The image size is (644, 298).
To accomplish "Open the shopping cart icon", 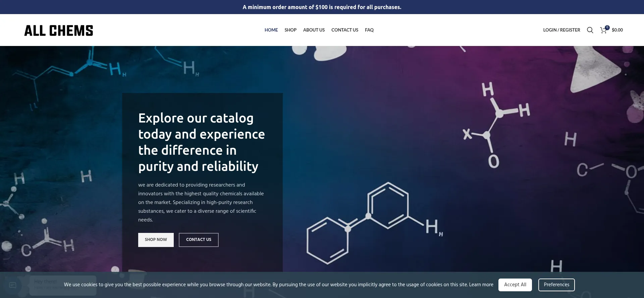I will [603, 30].
